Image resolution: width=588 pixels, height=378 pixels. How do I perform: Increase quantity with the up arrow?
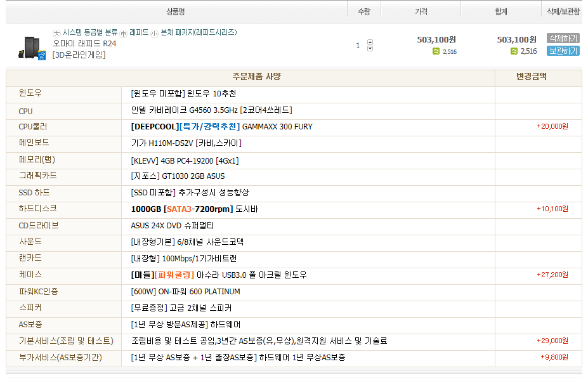click(x=370, y=42)
